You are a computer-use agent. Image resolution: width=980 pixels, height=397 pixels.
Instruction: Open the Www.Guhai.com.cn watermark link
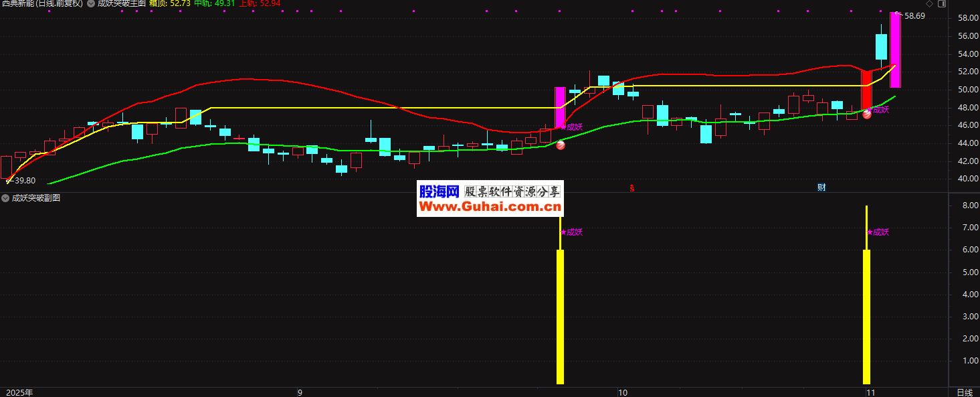490,207
